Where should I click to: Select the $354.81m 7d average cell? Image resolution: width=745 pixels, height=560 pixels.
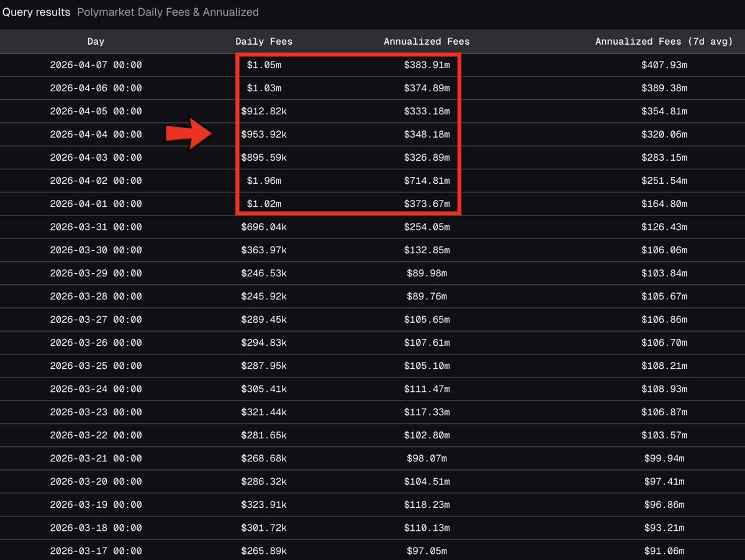pos(664,111)
